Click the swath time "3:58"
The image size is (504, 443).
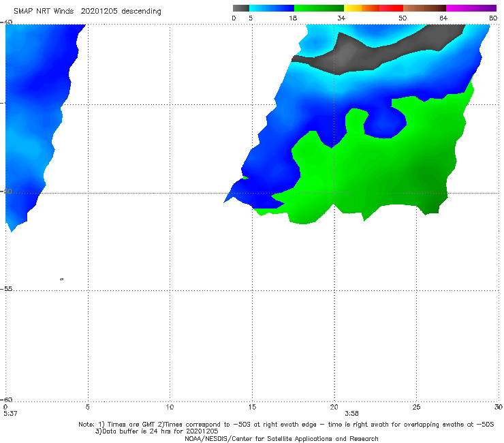coord(351,413)
